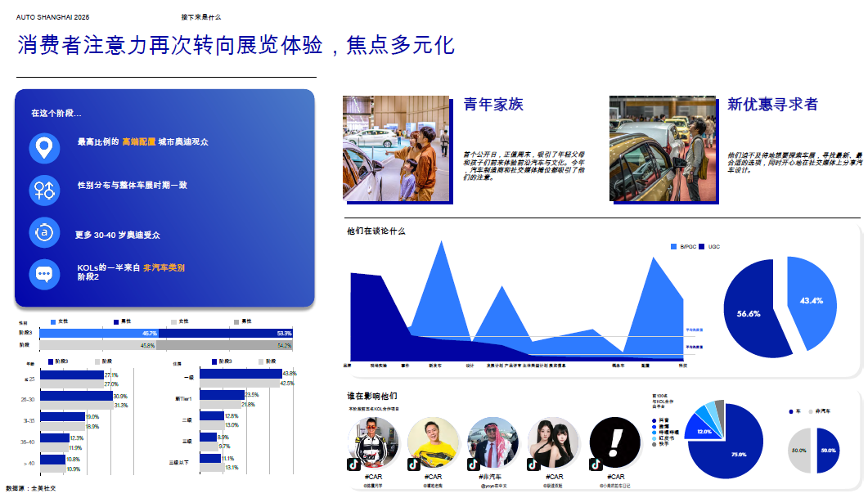Click the orange 非汽车类别 text
This screenshot has height=498, width=868.
coord(164,268)
